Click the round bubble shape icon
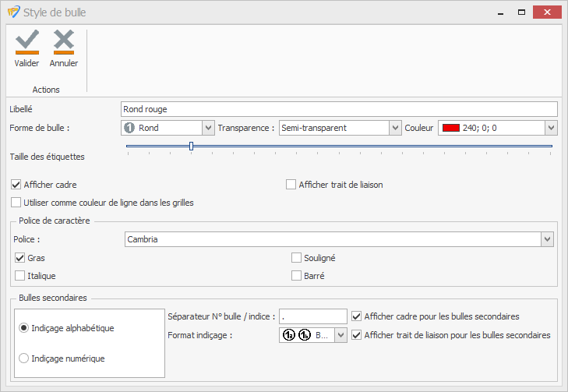Viewport: 568px width, 392px height. click(130, 128)
